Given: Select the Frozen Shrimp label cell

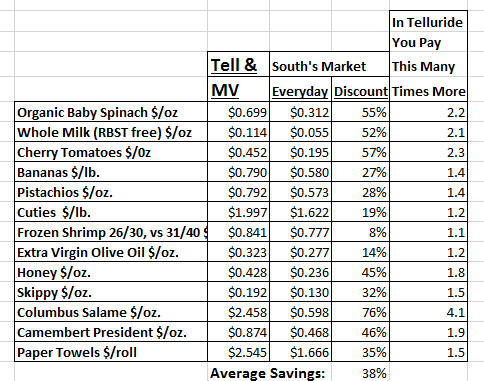Looking at the screenshot, I should [x=111, y=232].
